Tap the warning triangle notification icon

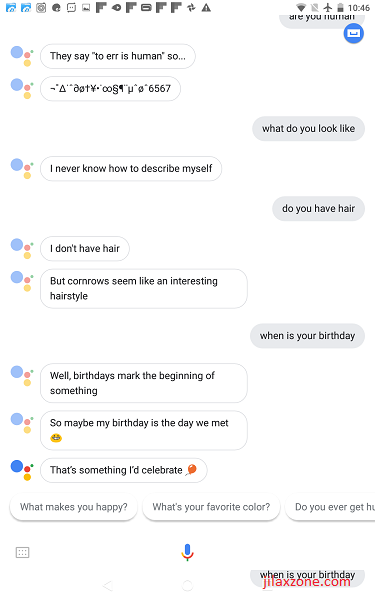tap(206, 7)
